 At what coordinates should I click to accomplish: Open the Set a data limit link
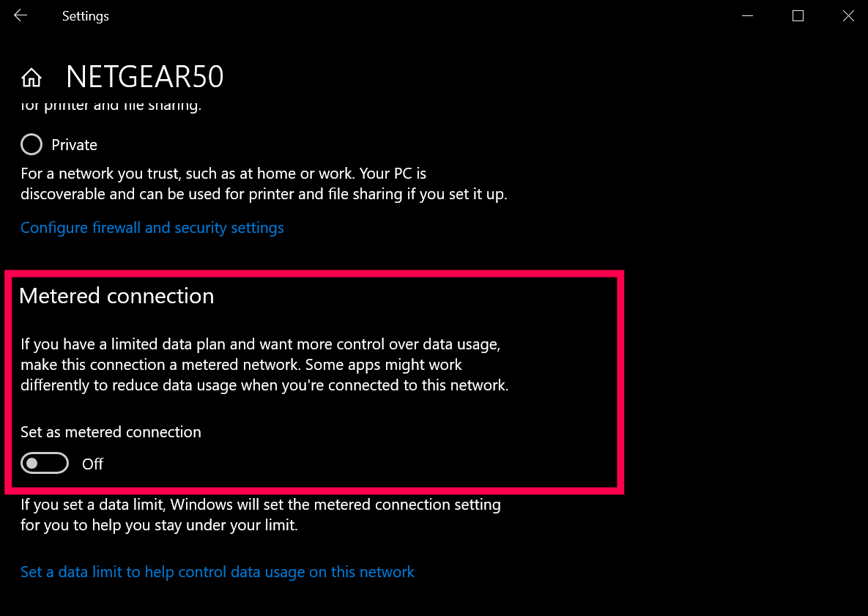tap(218, 572)
